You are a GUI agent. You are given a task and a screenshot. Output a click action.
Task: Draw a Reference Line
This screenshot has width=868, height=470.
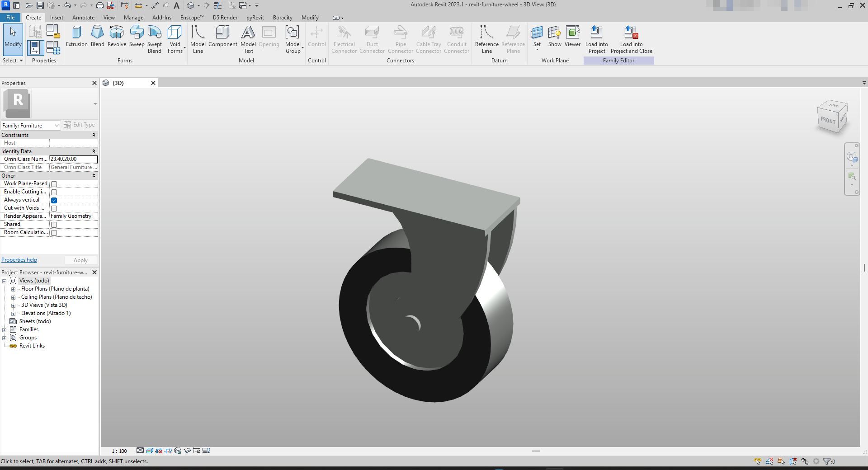pyautogui.click(x=486, y=39)
